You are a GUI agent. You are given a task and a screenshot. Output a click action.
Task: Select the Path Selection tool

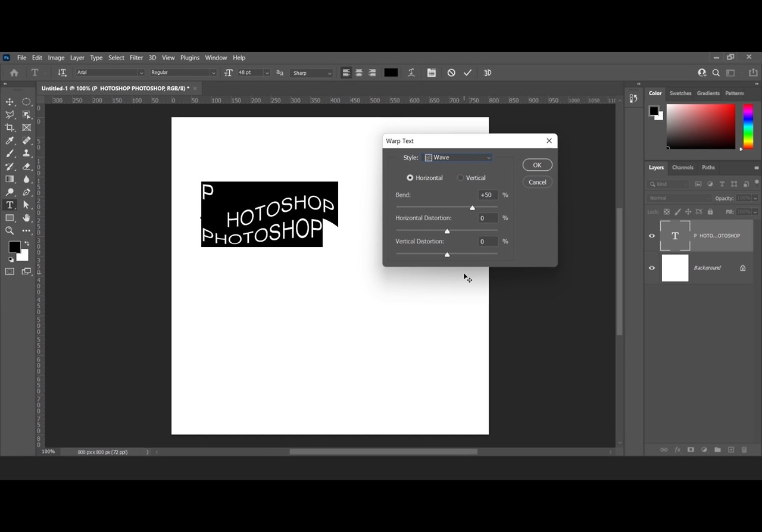[x=27, y=205]
